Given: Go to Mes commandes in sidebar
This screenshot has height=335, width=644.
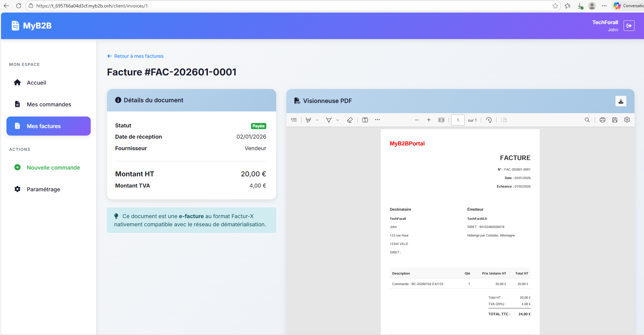Looking at the screenshot, I should [x=49, y=104].
